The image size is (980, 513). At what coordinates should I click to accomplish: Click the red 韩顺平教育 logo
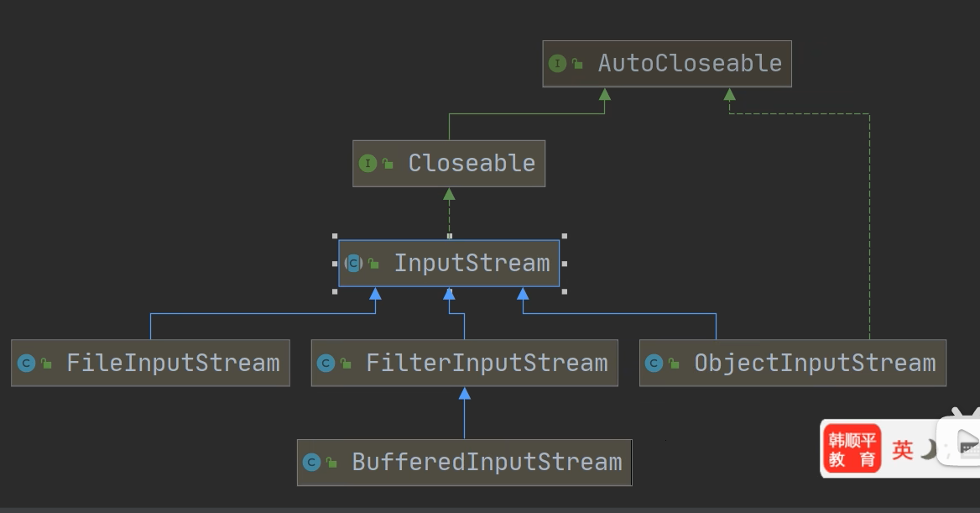pos(852,449)
